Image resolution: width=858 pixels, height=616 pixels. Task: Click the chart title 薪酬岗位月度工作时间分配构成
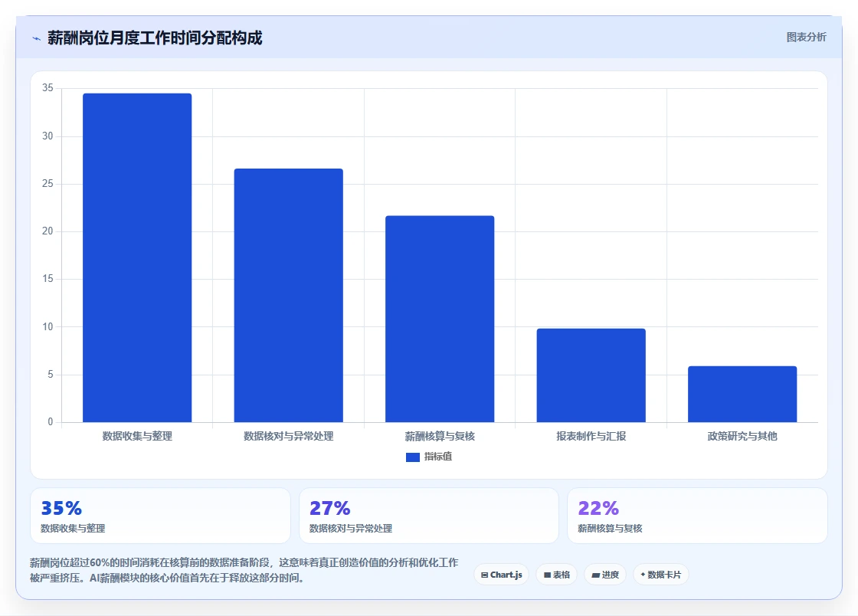pos(155,38)
